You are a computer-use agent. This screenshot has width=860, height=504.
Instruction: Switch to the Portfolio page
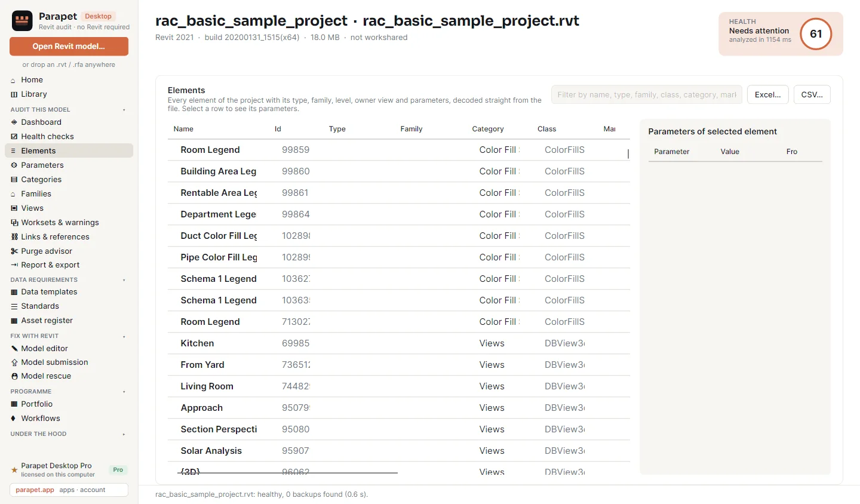[69, 404]
